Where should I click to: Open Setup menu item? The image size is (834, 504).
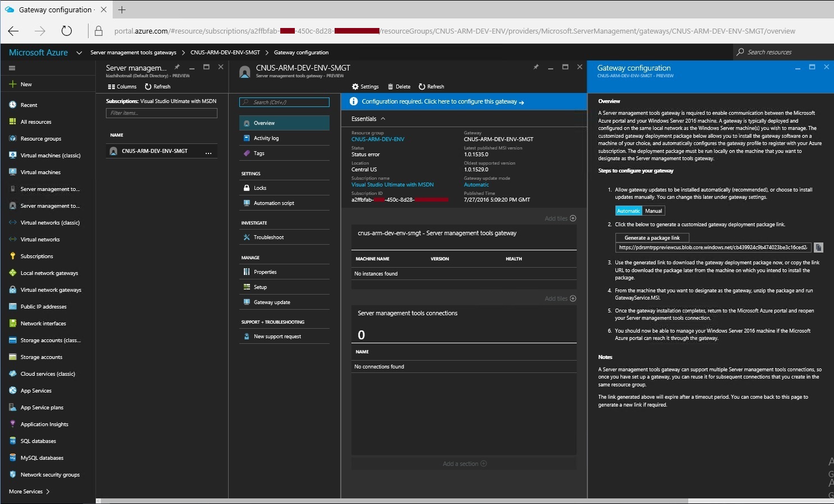coord(284,287)
